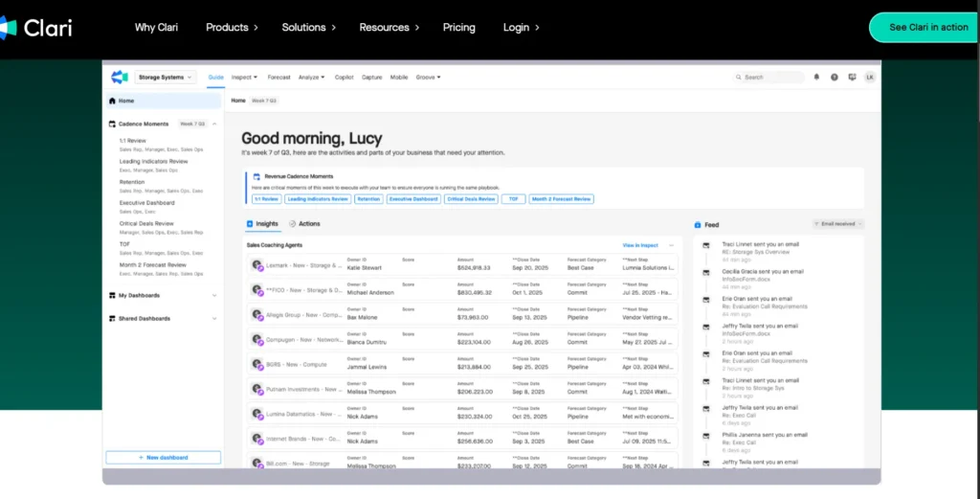
Task: Open the Storage Systems dropdown
Action: point(166,77)
